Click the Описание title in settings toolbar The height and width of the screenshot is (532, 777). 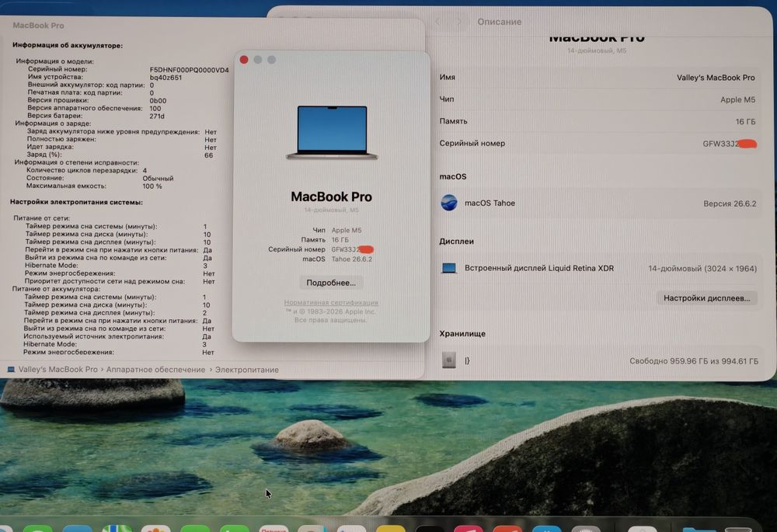(x=500, y=22)
